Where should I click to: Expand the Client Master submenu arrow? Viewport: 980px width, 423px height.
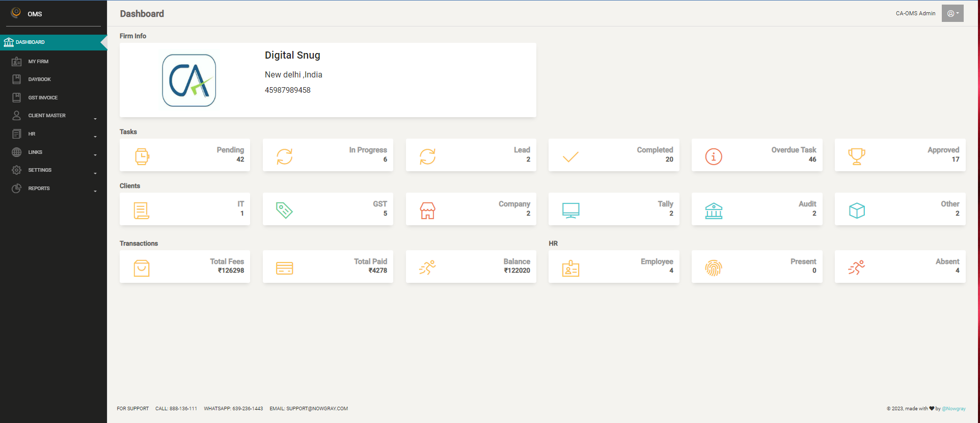pos(95,119)
